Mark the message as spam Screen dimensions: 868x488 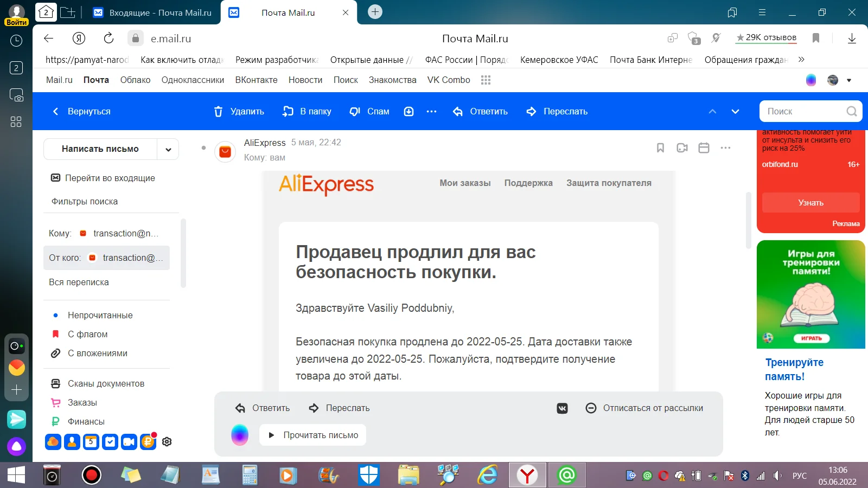click(369, 111)
